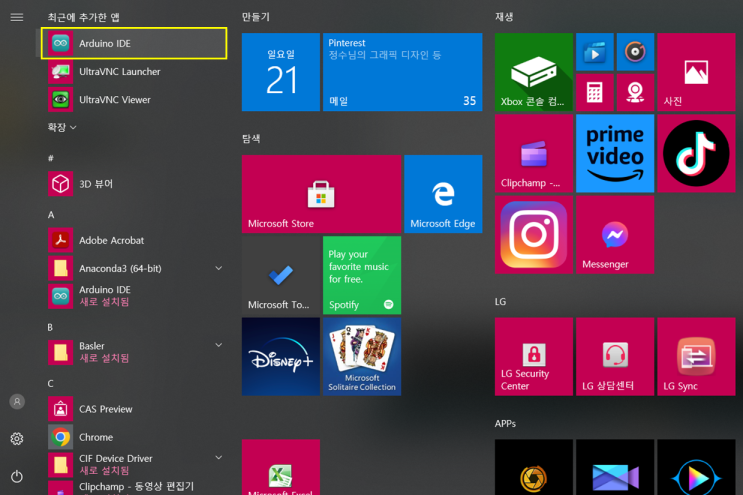This screenshot has height=495, width=743.
Task: Open the power options button
Action: 17,476
